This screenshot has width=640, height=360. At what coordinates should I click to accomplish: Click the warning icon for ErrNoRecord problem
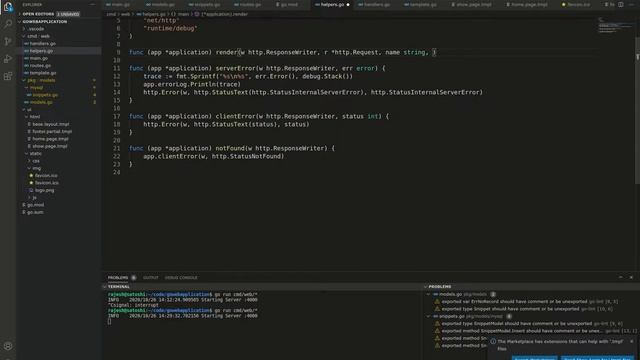(x=437, y=302)
